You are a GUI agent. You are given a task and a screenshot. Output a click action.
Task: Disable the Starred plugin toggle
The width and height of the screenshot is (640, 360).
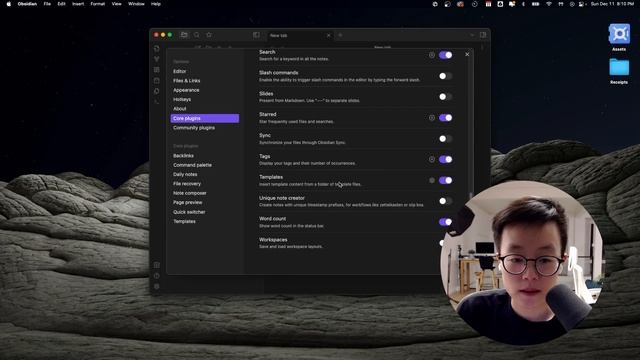(446, 118)
